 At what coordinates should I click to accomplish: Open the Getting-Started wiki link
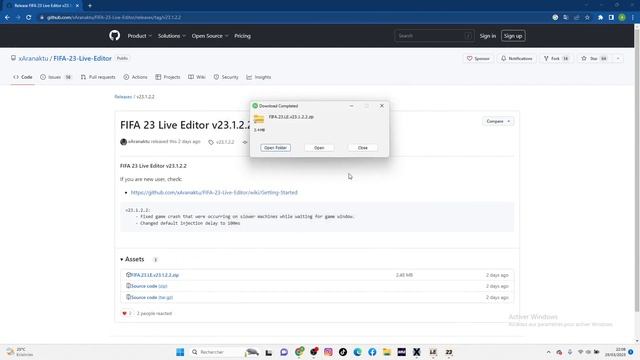[x=214, y=192]
